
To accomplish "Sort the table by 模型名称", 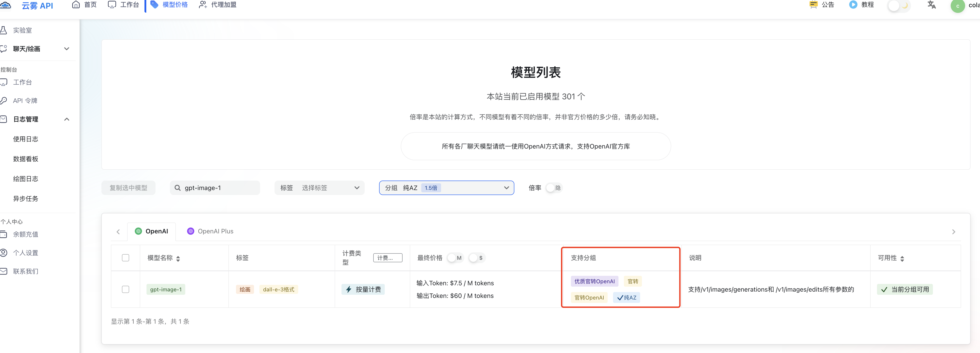I will click(x=178, y=259).
